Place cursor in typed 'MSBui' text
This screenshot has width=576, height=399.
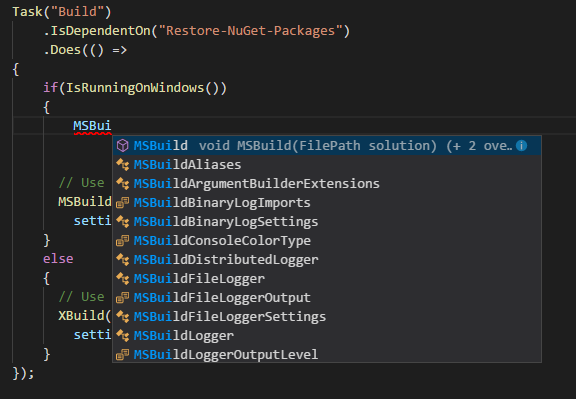[92, 126]
